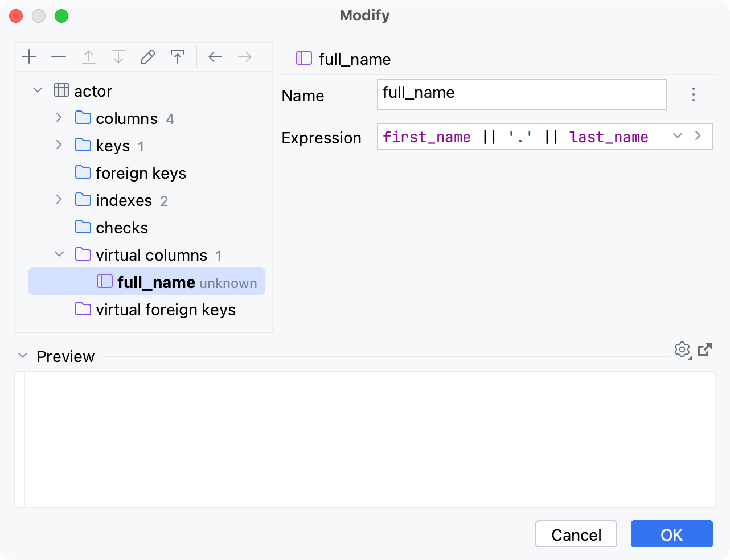Click the expand Expression editor chevron
Screen dimensions: 730x560
[698, 136]
